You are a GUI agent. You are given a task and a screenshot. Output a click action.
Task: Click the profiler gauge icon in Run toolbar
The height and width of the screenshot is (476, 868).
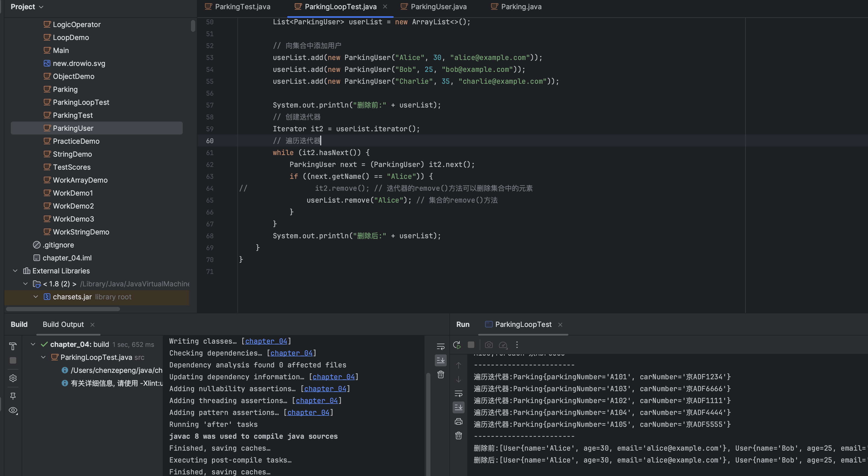(503, 345)
